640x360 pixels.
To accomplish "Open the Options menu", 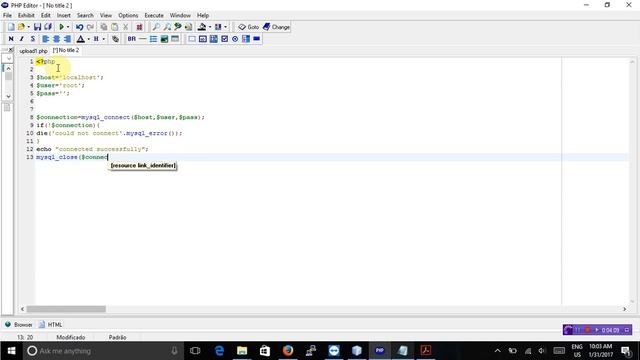I will [x=128, y=16].
